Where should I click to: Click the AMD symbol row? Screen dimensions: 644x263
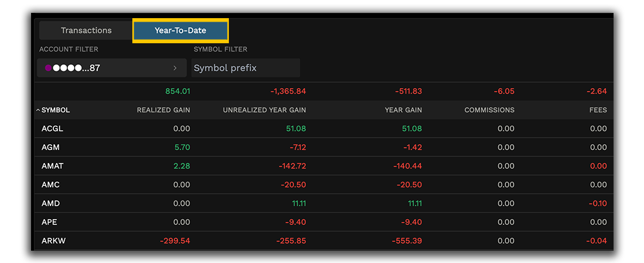50,203
